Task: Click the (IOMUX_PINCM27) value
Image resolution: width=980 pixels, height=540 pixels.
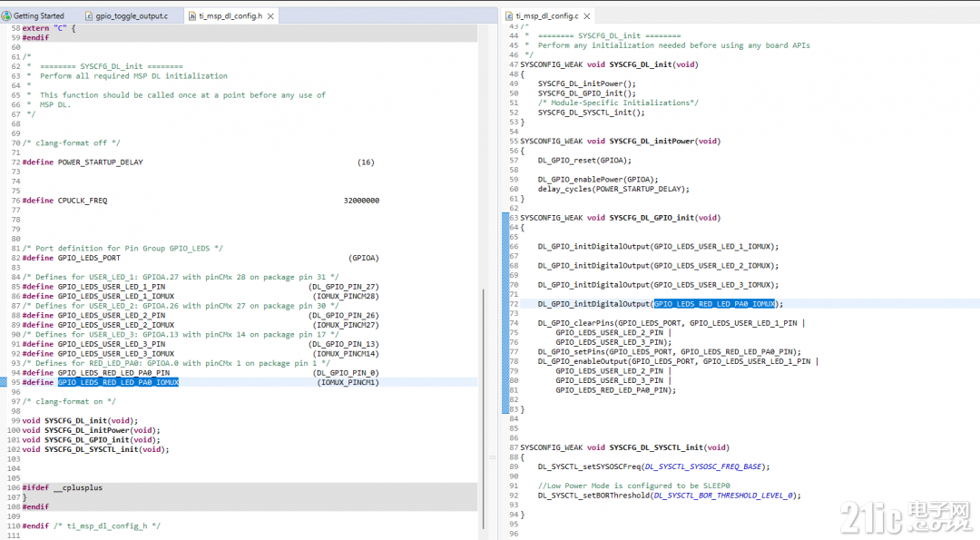Action: tap(347, 325)
